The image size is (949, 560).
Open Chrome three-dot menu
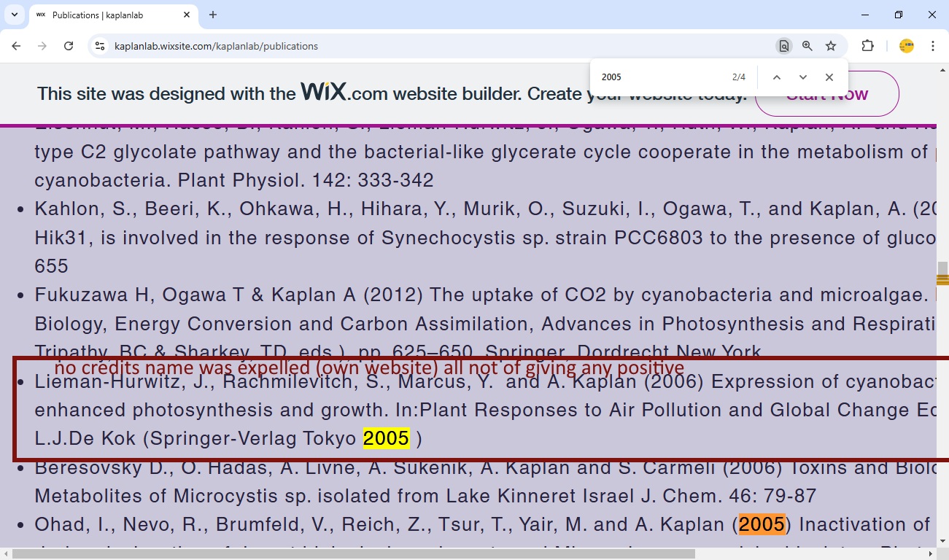pos(933,46)
